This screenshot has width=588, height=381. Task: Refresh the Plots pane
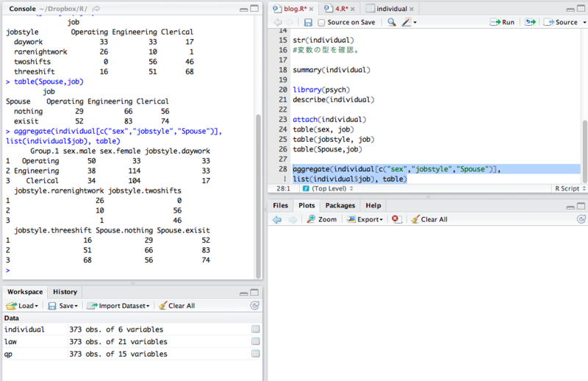tap(581, 219)
